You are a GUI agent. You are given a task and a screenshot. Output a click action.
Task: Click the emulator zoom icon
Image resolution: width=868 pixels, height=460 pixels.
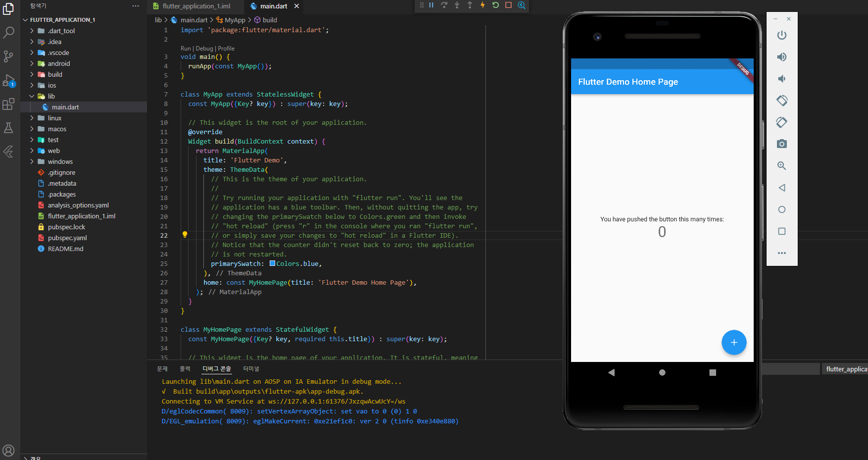tap(782, 166)
